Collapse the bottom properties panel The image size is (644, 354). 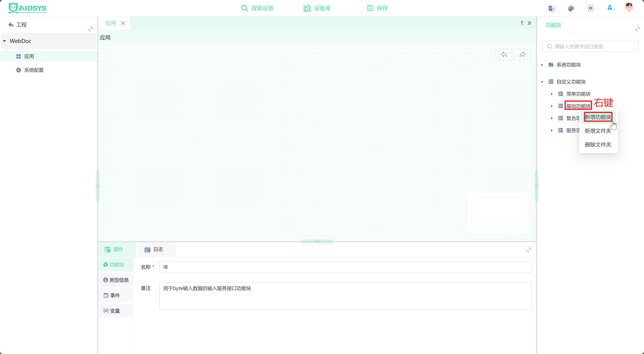[529, 250]
